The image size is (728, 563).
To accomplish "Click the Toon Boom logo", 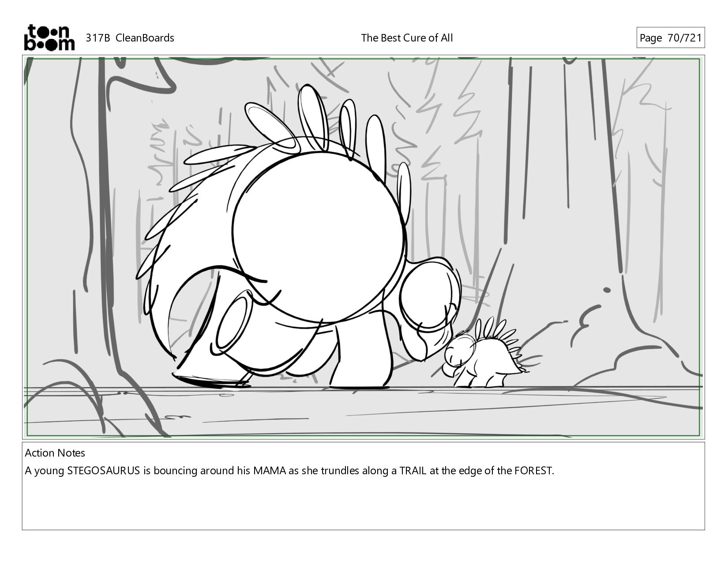I will point(49,38).
